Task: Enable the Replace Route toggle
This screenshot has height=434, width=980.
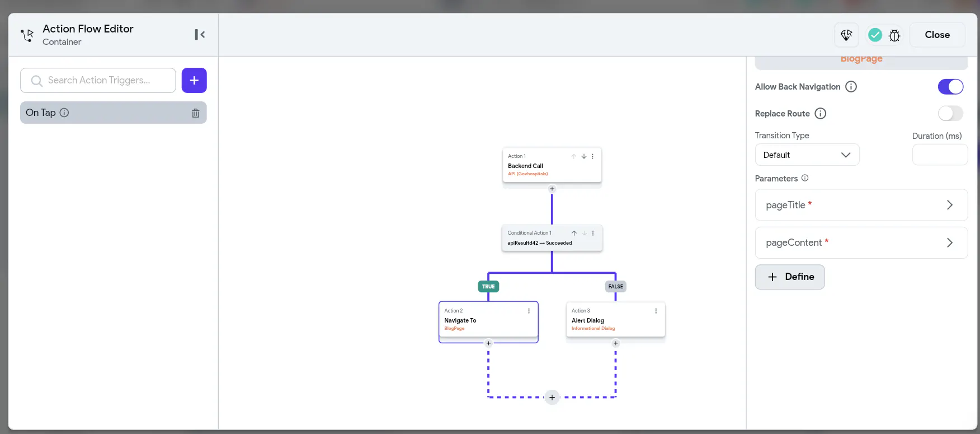Action: [x=950, y=114]
